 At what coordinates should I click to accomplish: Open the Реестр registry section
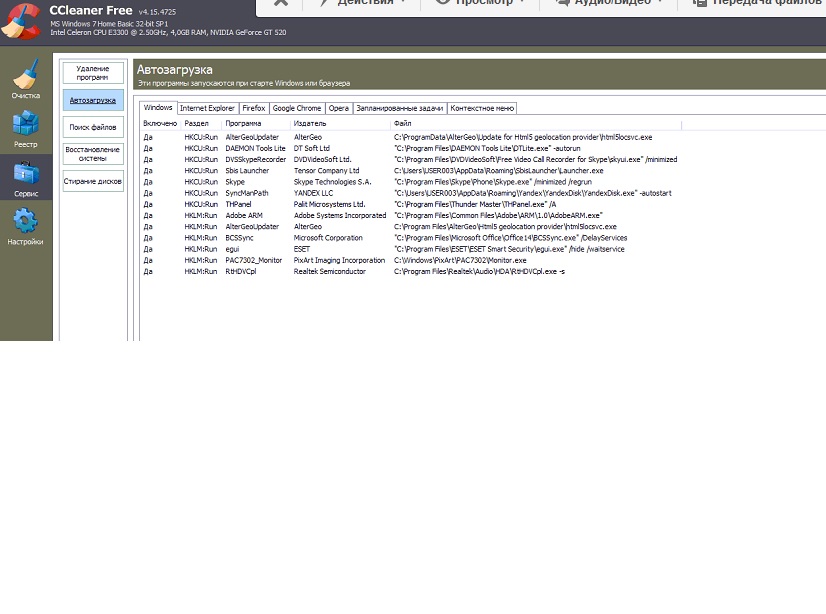coord(26,129)
